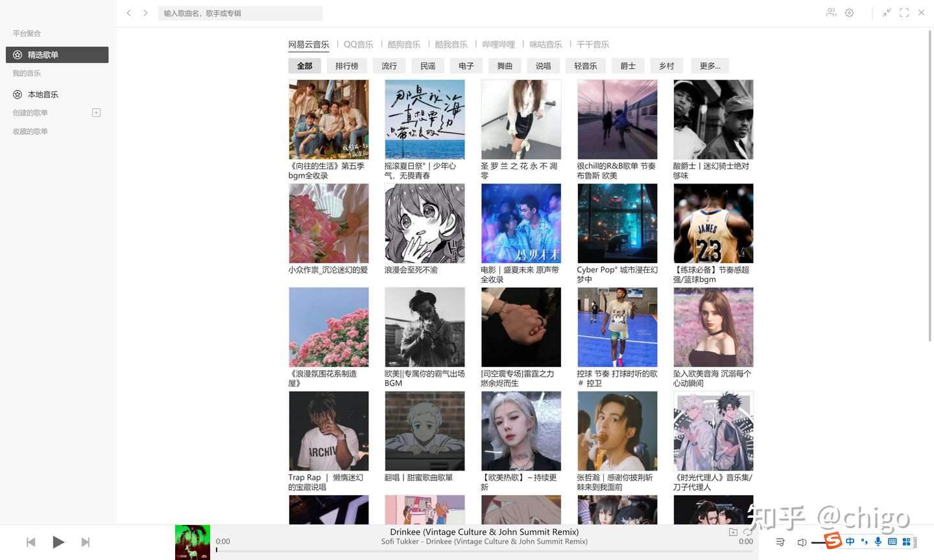Viewport: 934px width, 560px height.
Task: Open the comments bubble icon in player
Action: 747,532
